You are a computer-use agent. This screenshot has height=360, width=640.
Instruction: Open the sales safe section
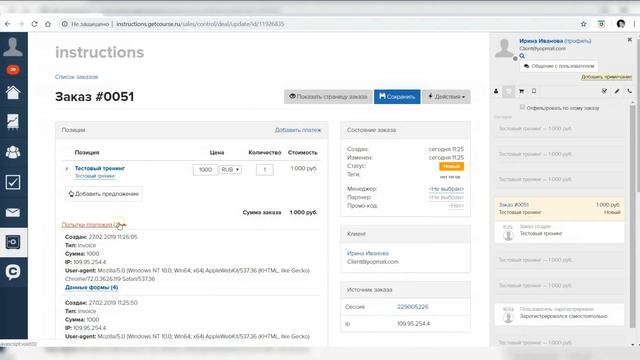pos(13,242)
